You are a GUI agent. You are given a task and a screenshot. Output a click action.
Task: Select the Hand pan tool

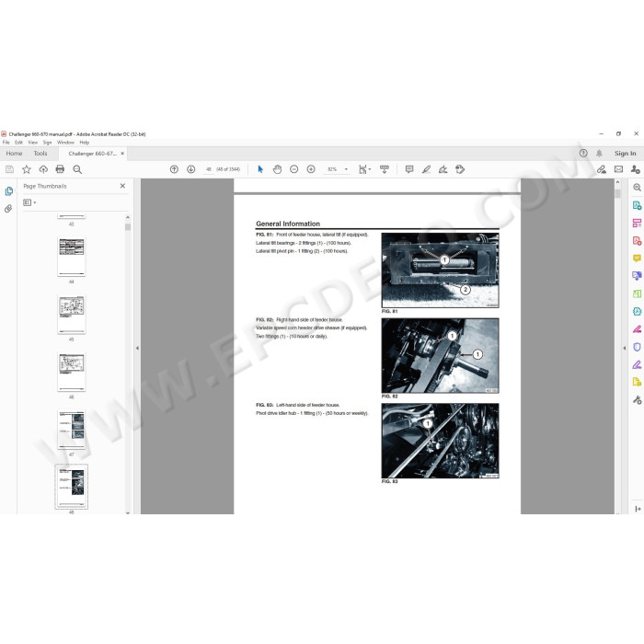pos(277,169)
